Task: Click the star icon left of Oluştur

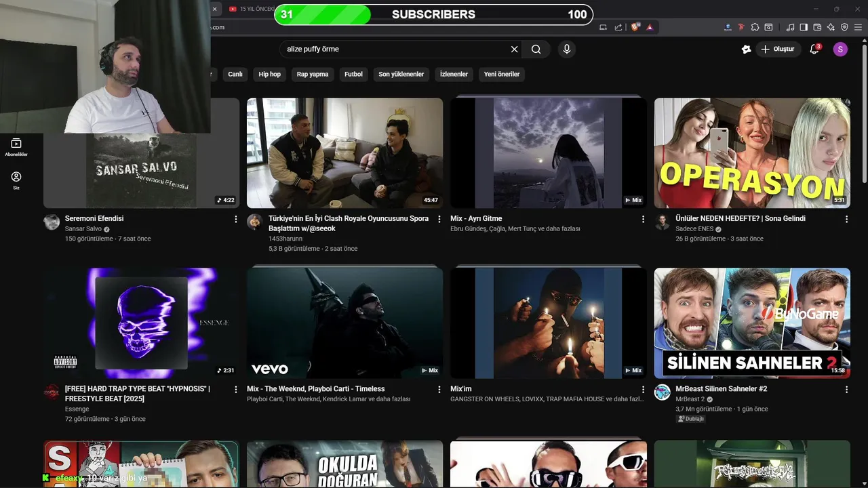Action: tap(746, 49)
